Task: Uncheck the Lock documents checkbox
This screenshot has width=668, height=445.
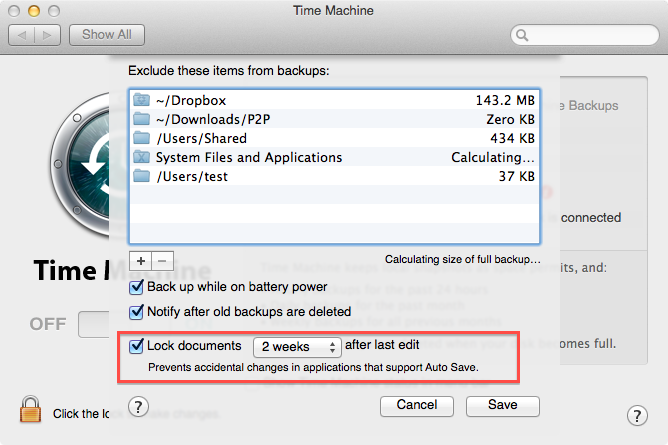Action: click(136, 345)
